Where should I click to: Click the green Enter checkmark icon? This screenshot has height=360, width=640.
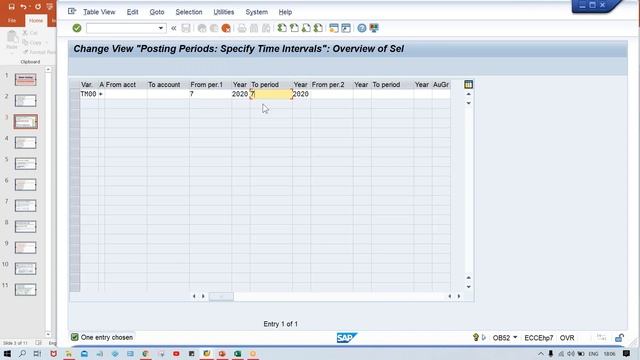(x=77, y=28)
